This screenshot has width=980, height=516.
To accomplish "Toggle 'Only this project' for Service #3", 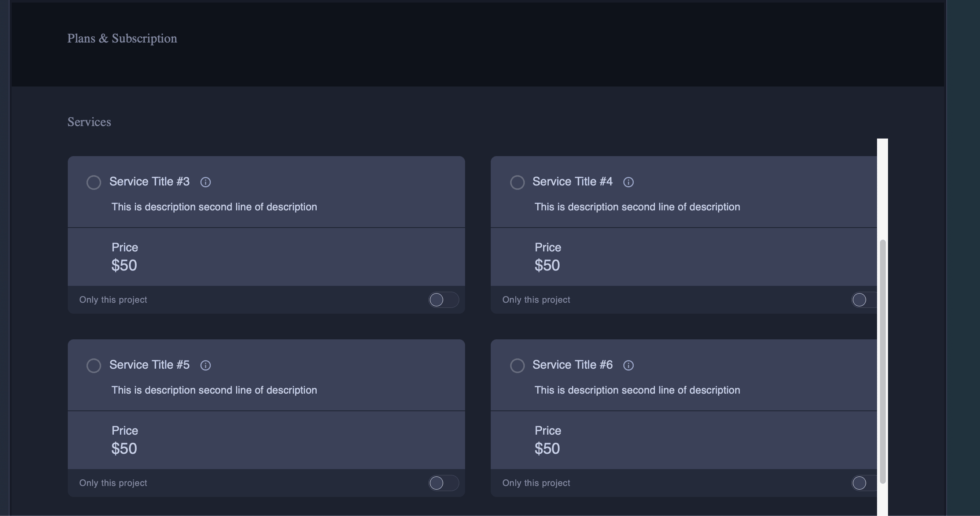I will pyautogui.click(x=443, y=300).
